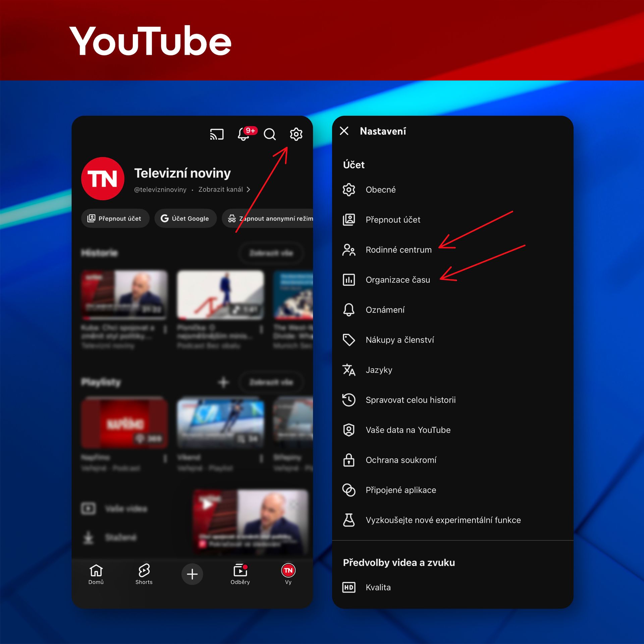Open Připojené aplikace
Screen dimensions: 644x644
click(452, 490)
